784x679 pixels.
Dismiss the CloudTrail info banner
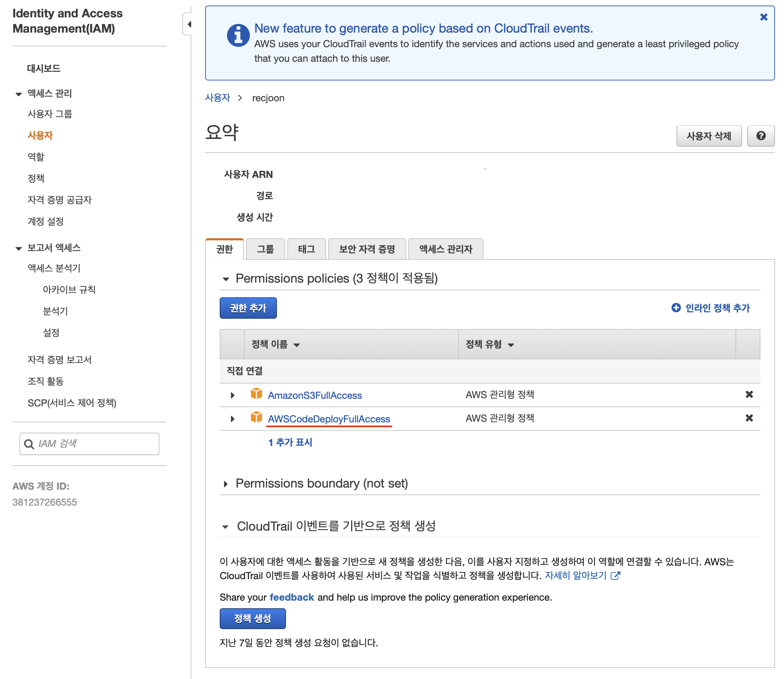pos(764,17)
